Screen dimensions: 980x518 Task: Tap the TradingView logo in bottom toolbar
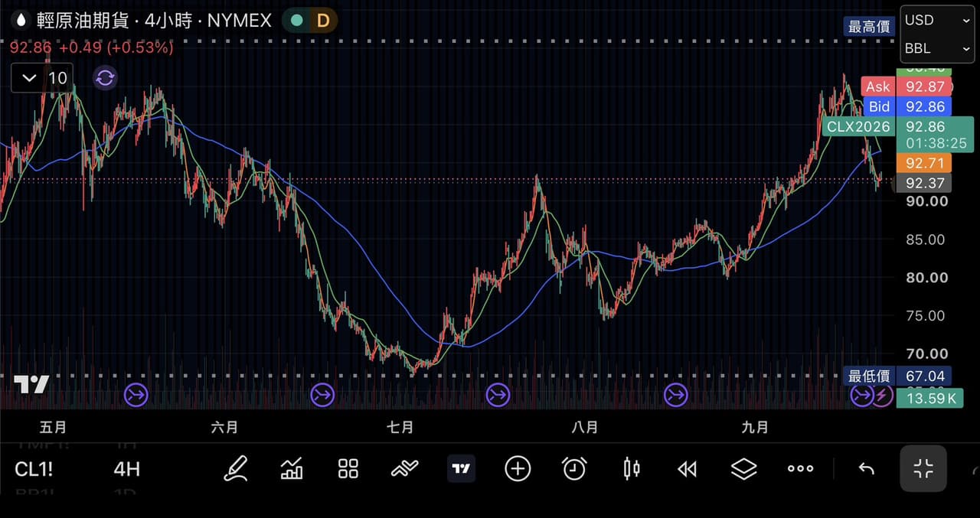[x=461, y=469]
